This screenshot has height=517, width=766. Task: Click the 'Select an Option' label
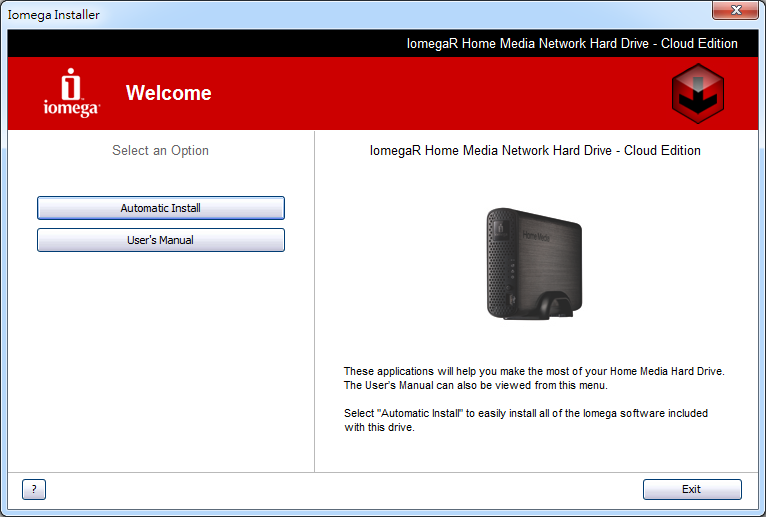(x=160, y=151)
